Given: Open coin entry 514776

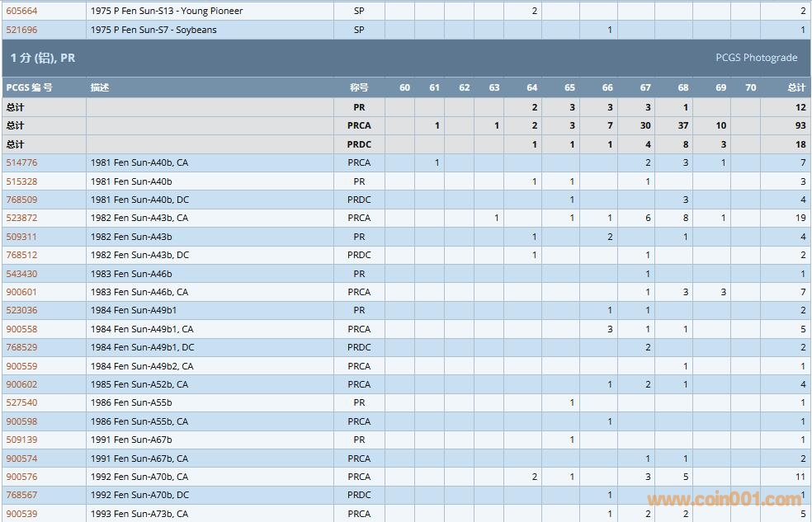Looking at the screenshot, I should click(21, 162).
